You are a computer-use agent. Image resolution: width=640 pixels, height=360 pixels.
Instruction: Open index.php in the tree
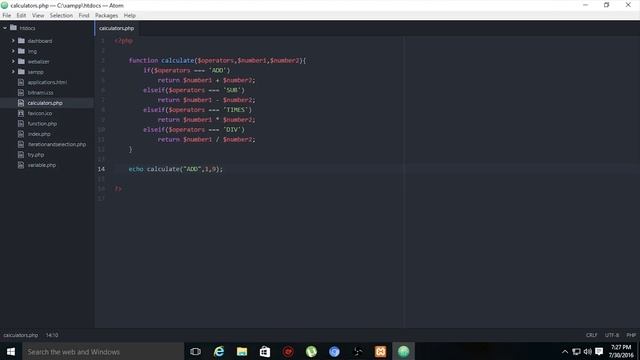pos(39,134)
